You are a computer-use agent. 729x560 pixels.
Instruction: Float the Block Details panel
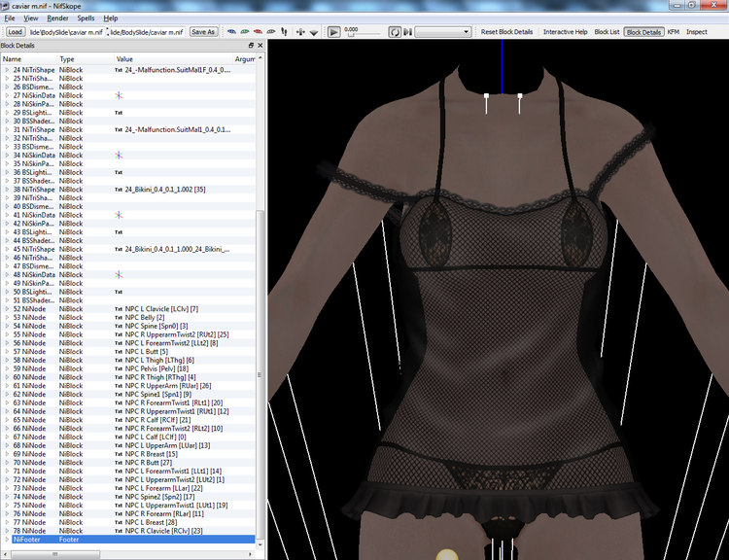[251, 45]
